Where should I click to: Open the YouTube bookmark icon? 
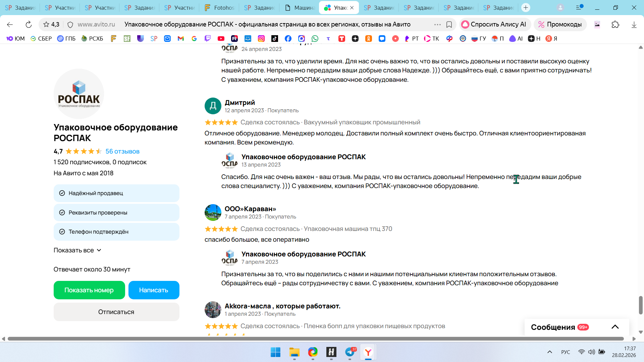point(221,39)
